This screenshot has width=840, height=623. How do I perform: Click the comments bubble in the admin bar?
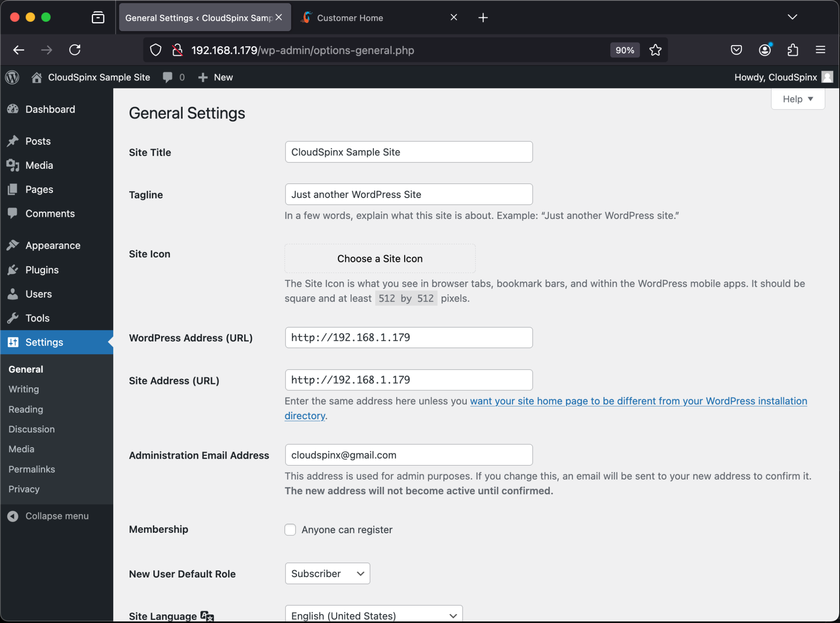[x=168, y=77]
